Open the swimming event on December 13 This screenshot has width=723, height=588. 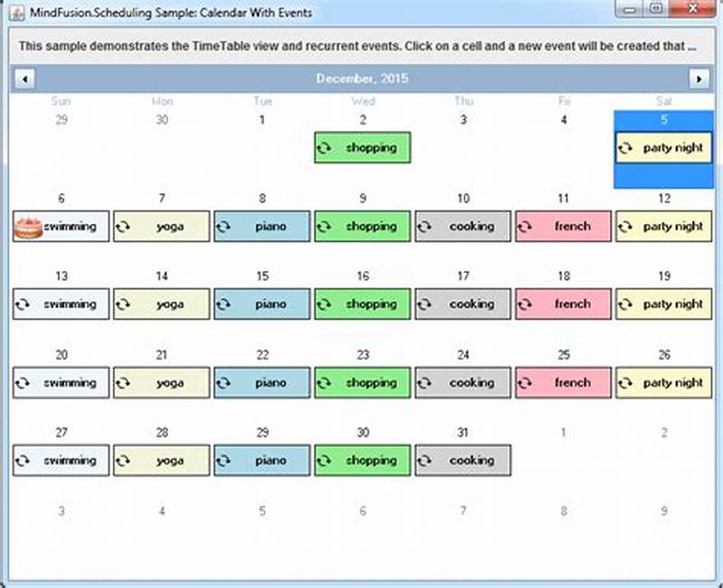coord(61,304)
